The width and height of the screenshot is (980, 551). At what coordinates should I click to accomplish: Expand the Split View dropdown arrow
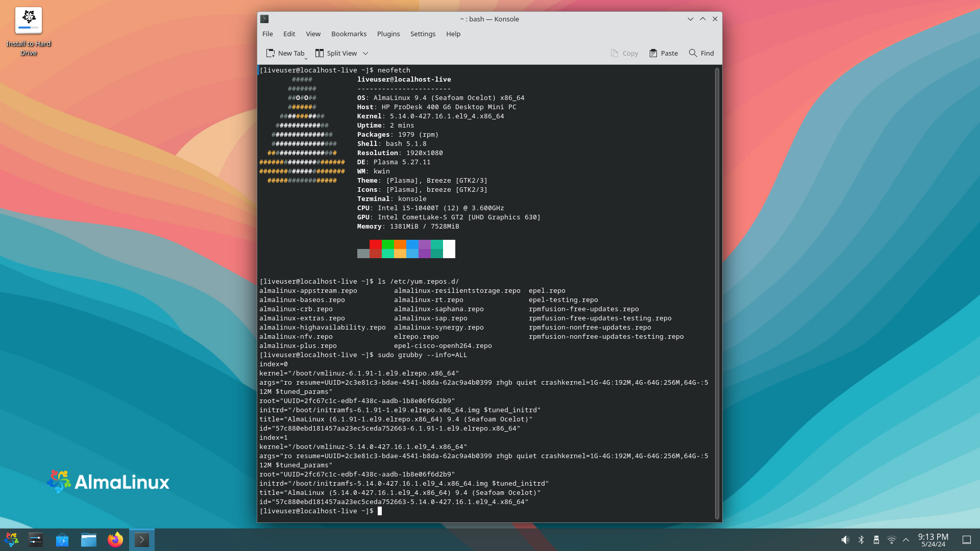click(365, 53)
